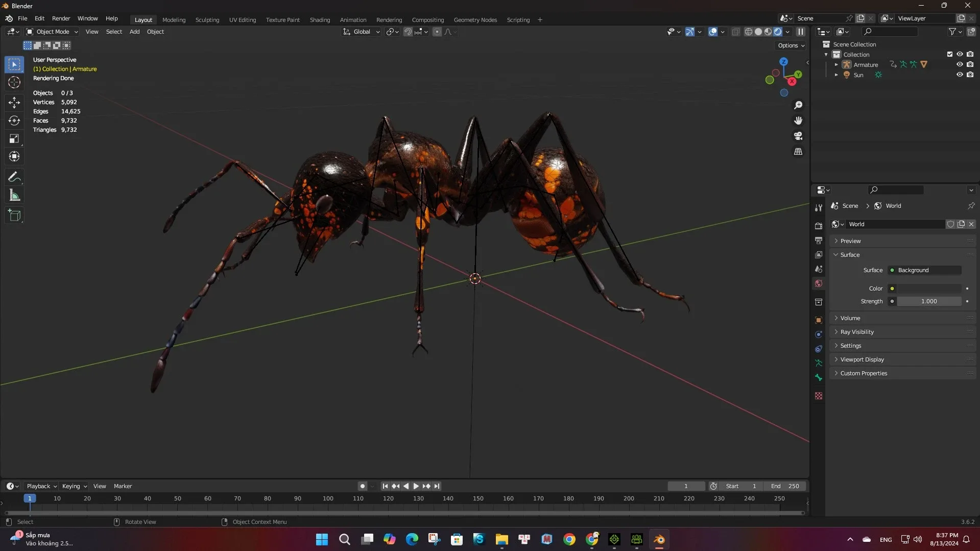Expand the Armature tree item
The height and width of the screenshot is (551, 980).
[x=836, y=65]
